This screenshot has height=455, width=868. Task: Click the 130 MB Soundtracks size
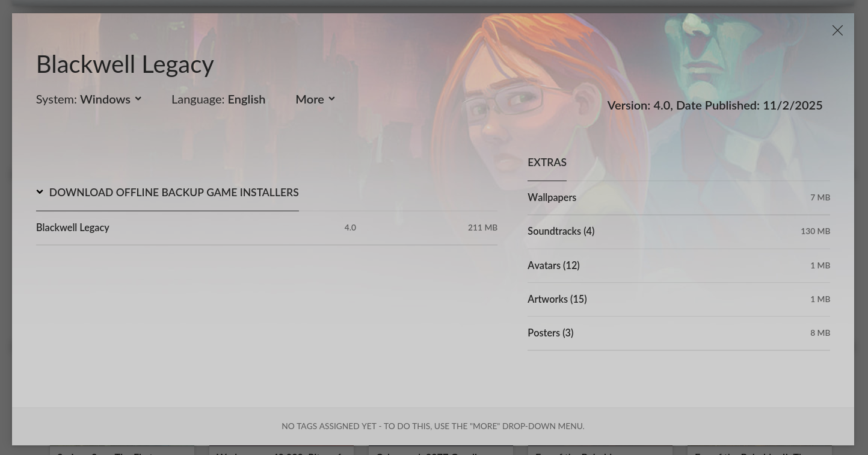[815, 231]
